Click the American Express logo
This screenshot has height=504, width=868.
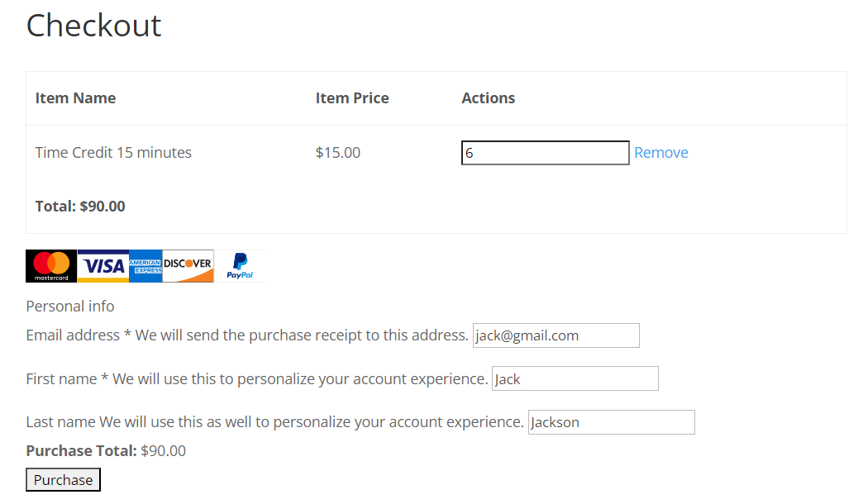point(145,266)
